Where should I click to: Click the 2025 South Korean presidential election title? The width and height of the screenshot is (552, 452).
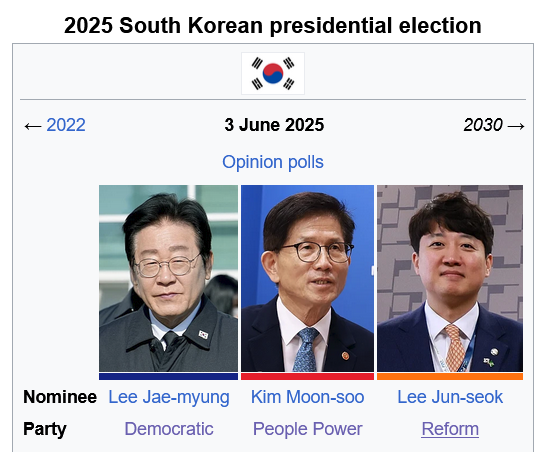273,26
